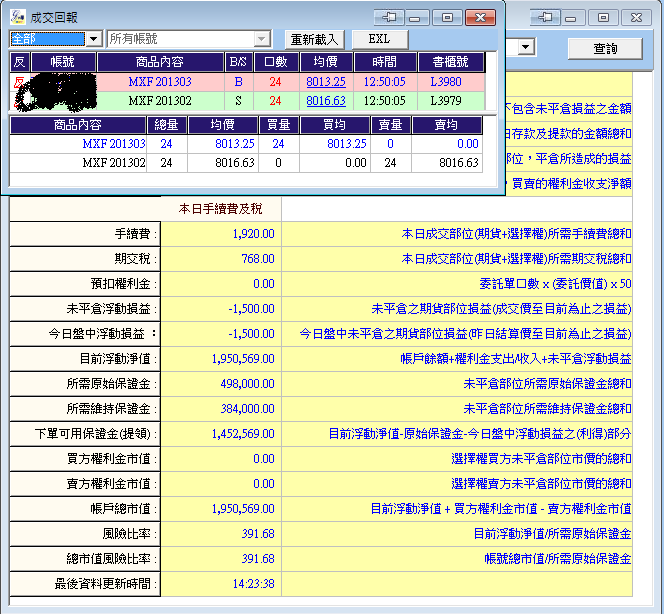664x614 pixels.
Task: Click 所需維持保證金 value 384,000.00
Action: click(247, 409)
